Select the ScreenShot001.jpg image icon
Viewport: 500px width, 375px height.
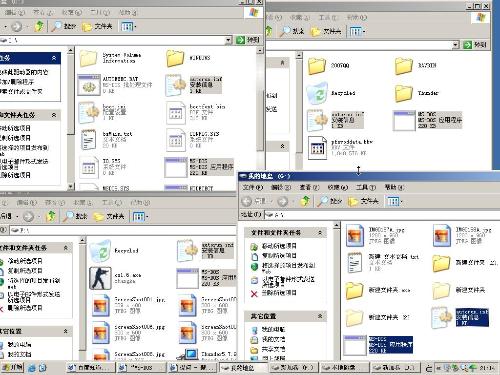[101, 305]
